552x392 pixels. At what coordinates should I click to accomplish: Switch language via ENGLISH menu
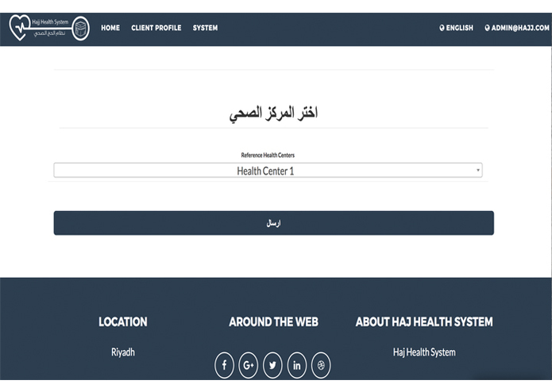tap(456, 28)
